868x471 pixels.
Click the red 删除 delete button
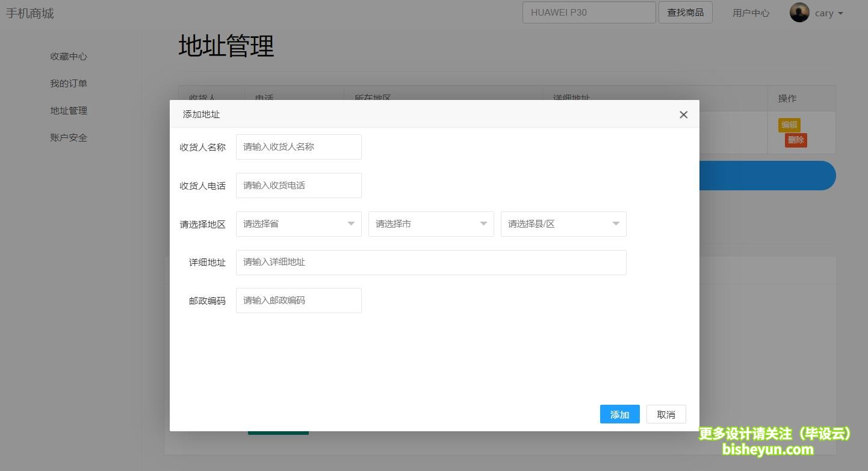[796, 140]
